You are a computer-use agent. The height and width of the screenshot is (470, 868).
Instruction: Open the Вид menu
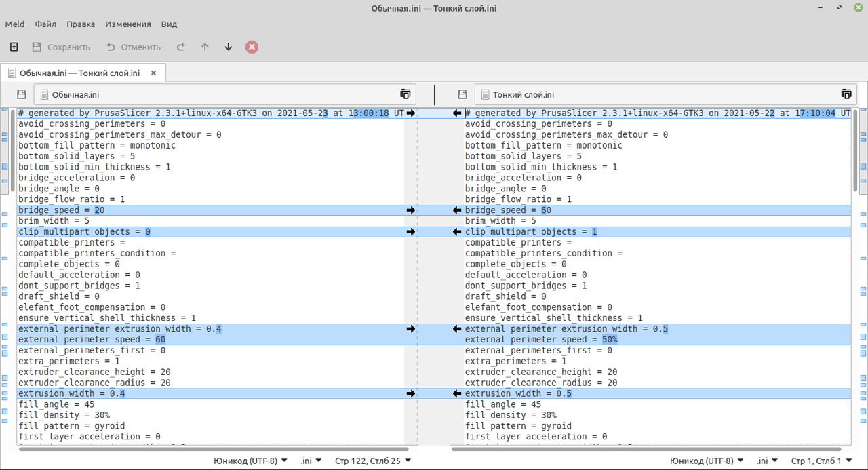[169, 24]
